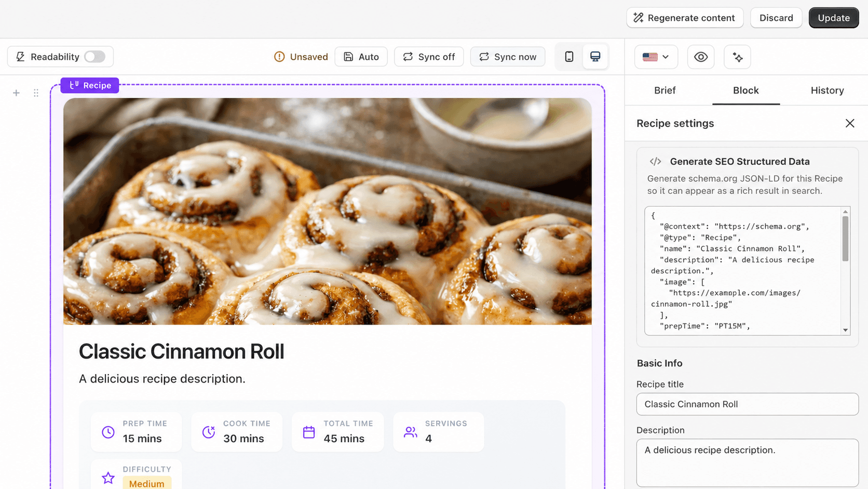Click the Auto save button
The image size is (868, 489).
(x=361, y=57)
